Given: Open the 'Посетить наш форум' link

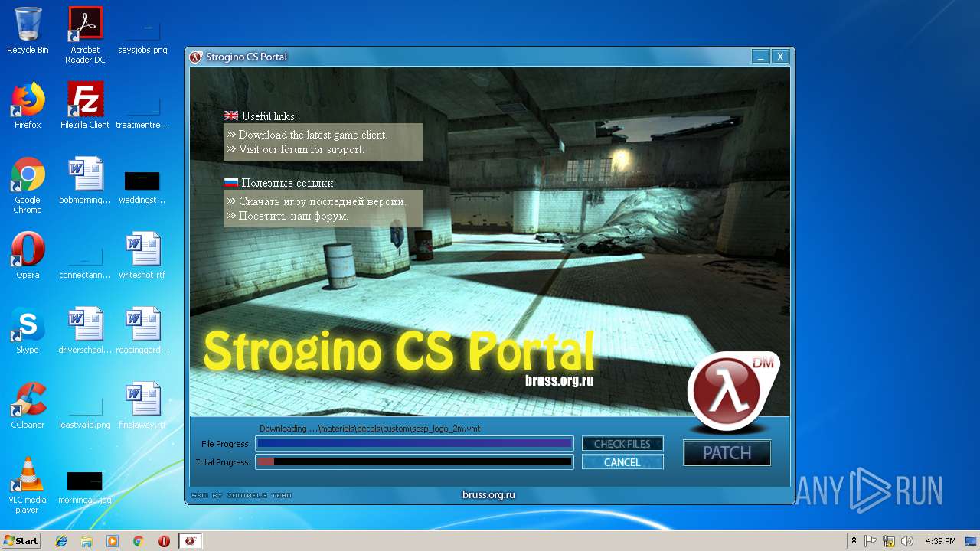Looking at the screenshot, I should click(x=293, y=216).
